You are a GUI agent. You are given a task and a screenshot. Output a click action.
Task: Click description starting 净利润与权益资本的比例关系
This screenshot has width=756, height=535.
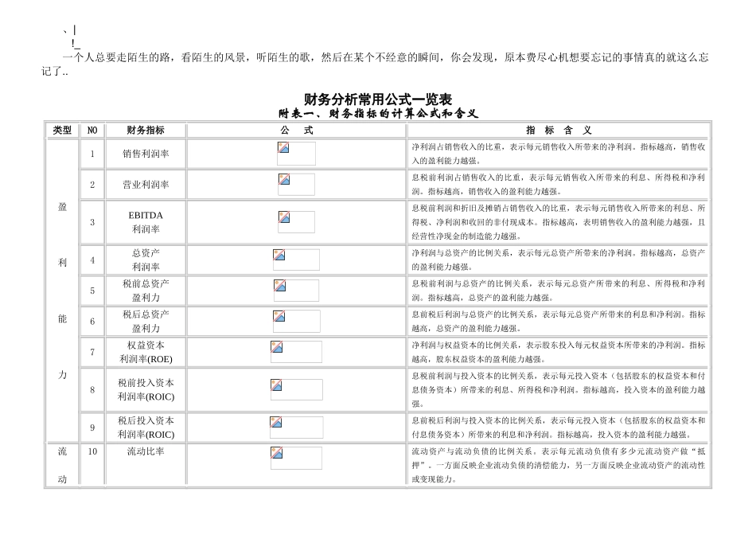[x=559, y=352]
